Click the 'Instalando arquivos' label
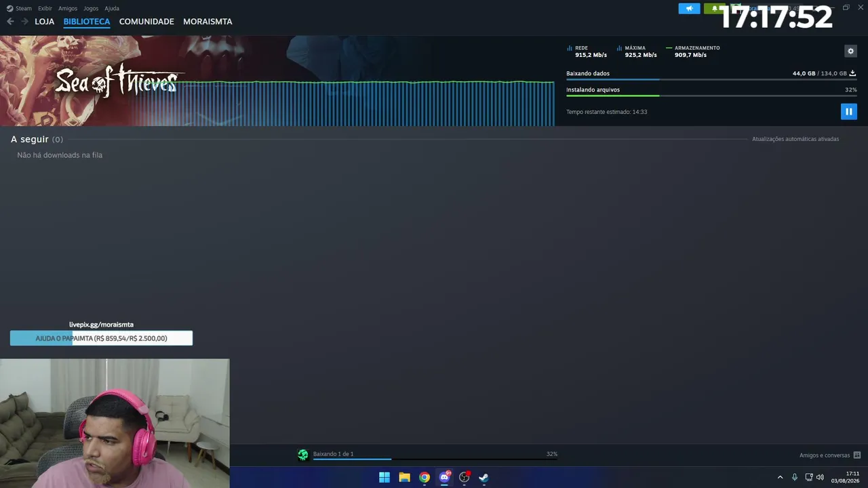Screen dimensions: 868x488 [x=593, y=89]
